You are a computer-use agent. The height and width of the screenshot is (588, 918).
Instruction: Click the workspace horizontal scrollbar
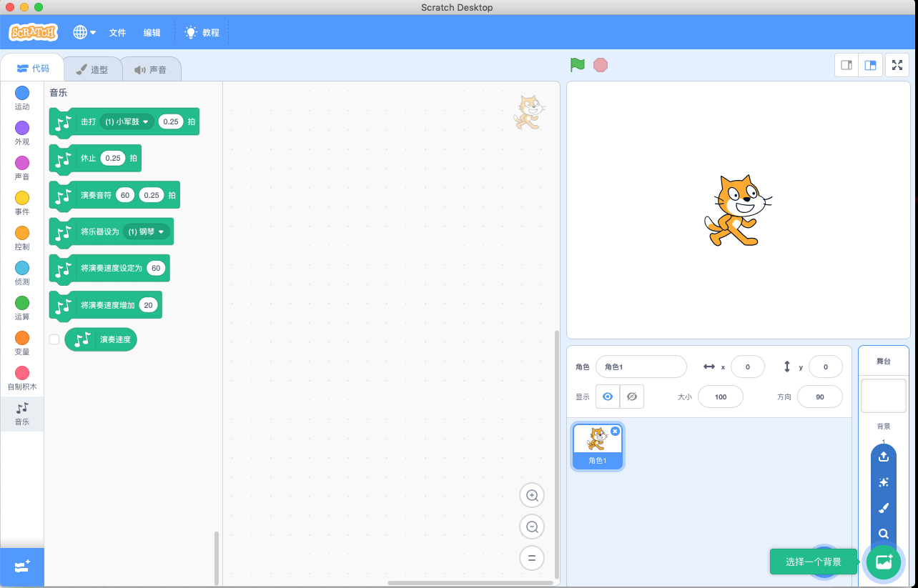470,583
